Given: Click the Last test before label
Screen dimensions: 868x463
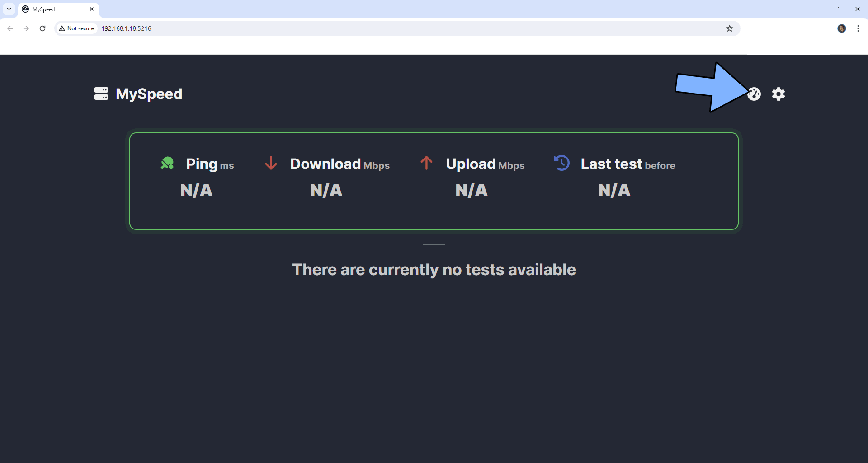Looking at the screenshot, I should [628, 164].
